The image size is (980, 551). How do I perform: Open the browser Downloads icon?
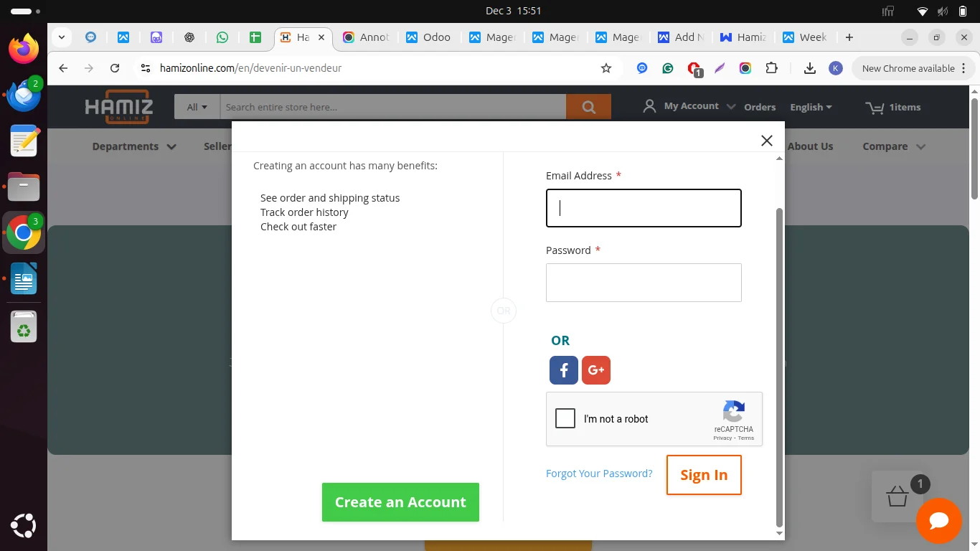pyautogui.click(x=809, y=67)
